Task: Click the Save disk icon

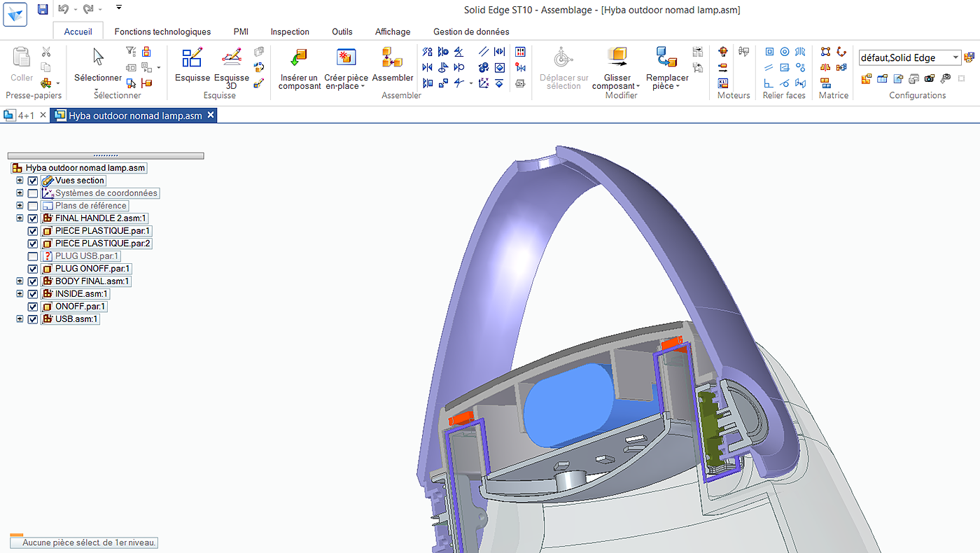Action: tap(43, 9)
